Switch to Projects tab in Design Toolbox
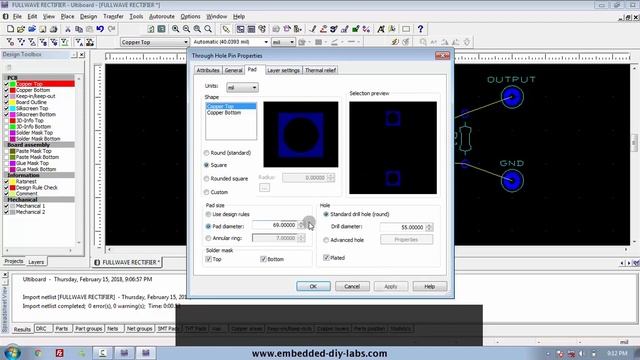Viewport: 640px width, 360px height. 13,261
